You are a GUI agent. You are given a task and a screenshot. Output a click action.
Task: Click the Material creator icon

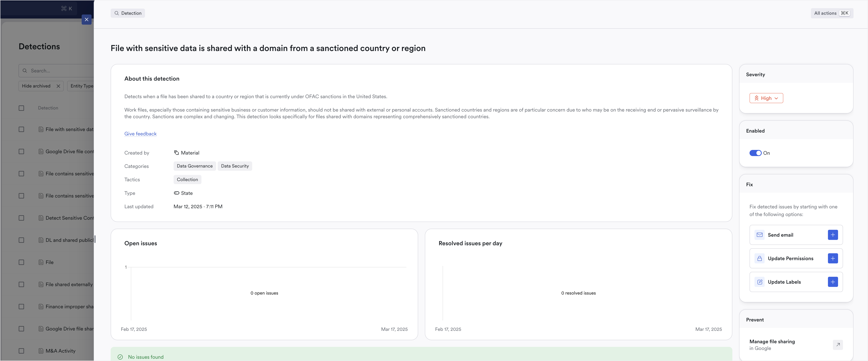coord(176,153)
